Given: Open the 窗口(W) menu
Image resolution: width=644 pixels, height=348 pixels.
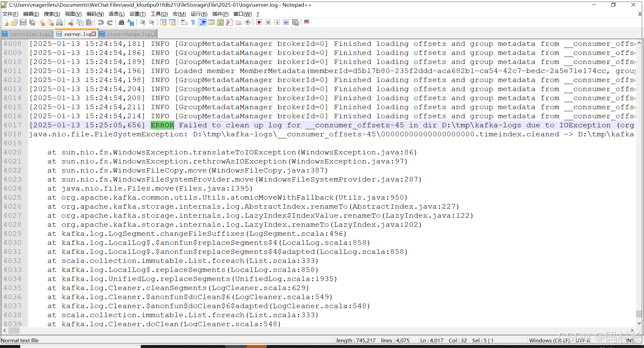Looking at the screenshot, I should coord(243,14).
